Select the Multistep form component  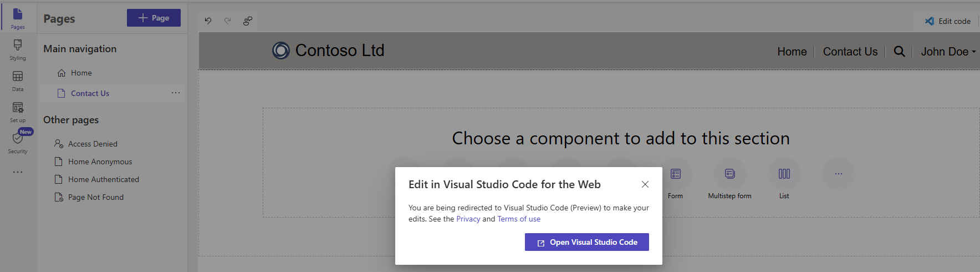pyautogui.click(x=729, y=174)
